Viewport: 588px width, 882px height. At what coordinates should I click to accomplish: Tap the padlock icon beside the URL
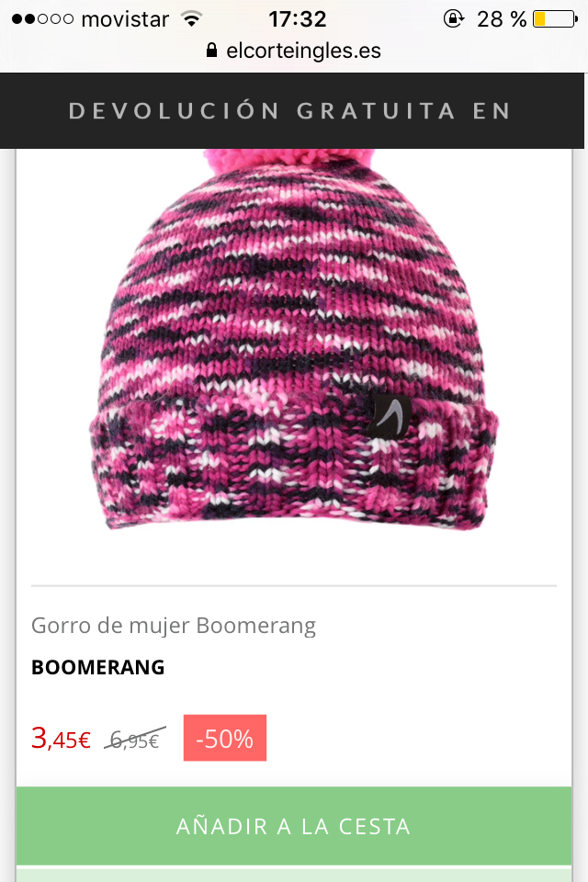point(211,50)
